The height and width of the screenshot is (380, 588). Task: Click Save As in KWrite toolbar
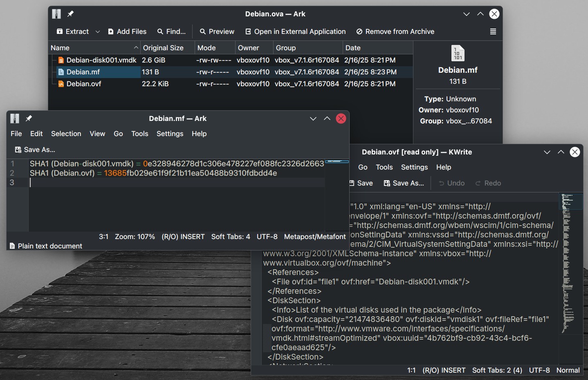[404, 183]
